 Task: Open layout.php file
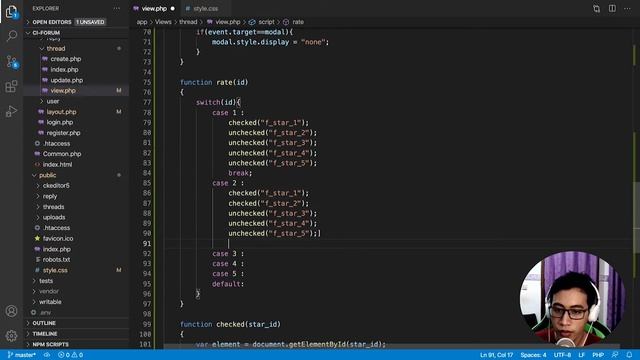click(61, 112)
